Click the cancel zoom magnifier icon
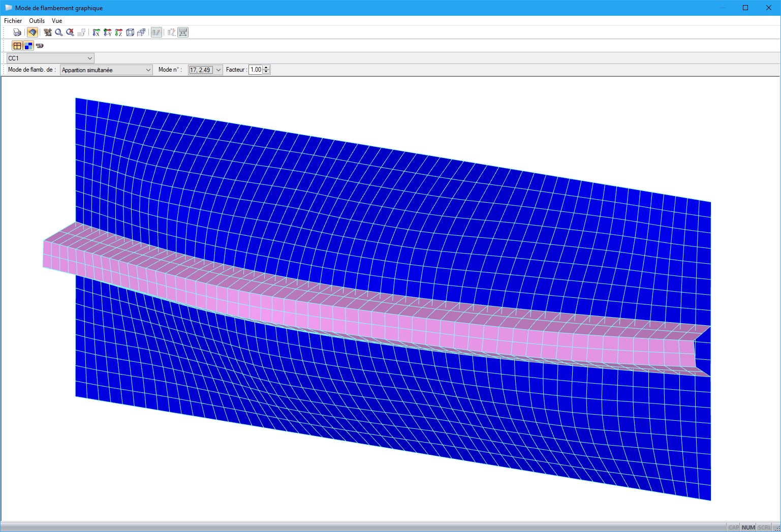Image resolution: width=781 pixels, height=532 pixels. (x=70, y=33)
